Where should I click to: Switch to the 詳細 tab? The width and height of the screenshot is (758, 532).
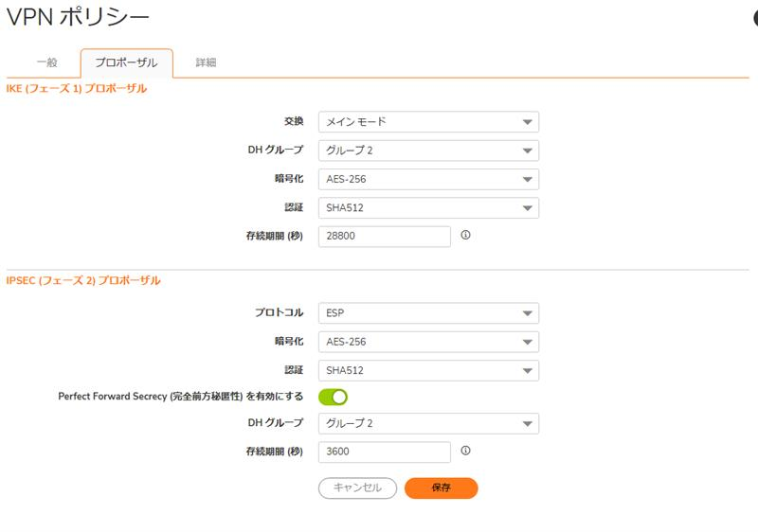tap(206, 62)
